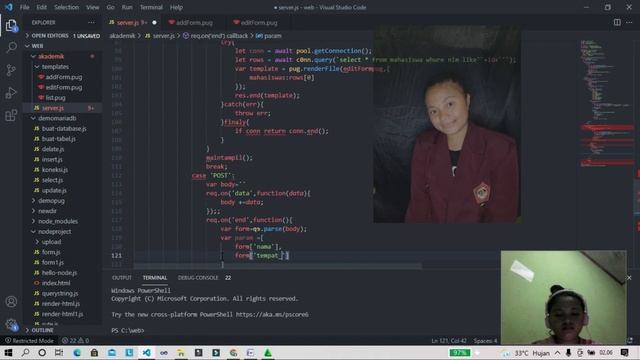Expand the Open Editors section
The height and width of the screenshot is (360, 640).
click(63, 36)
